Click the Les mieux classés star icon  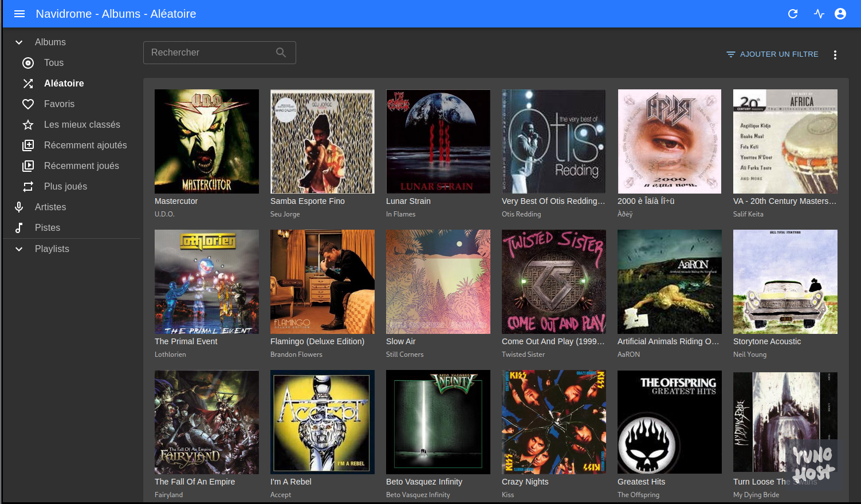point(28,125)
